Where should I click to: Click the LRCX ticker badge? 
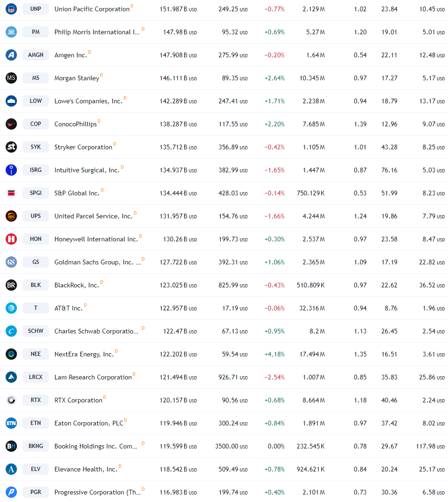36,377
